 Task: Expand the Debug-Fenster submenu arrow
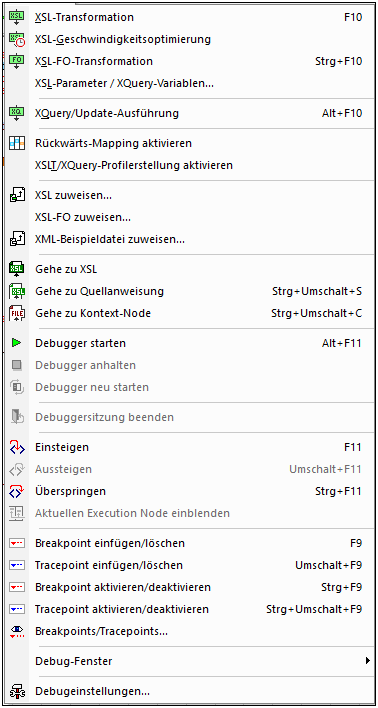(367, 661)
